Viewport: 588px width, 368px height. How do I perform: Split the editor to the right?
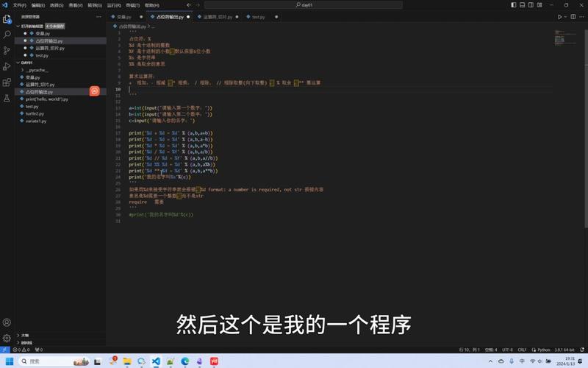[573, 17]
